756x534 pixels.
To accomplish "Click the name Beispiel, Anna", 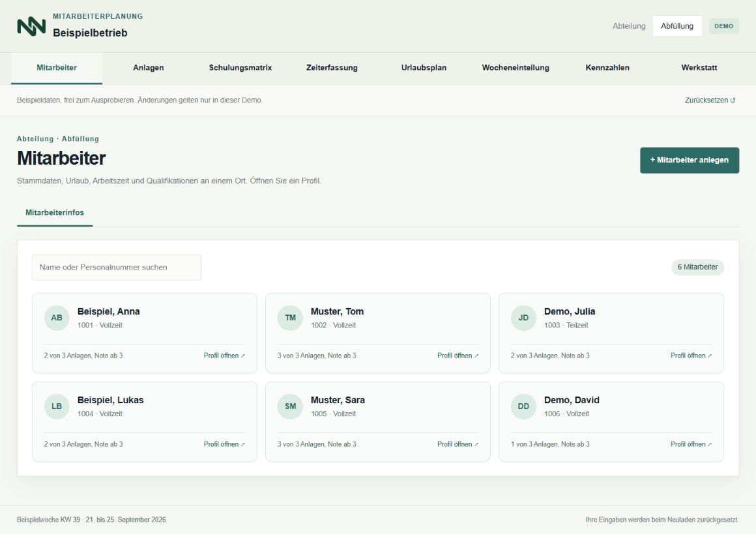I will point(108,312).
